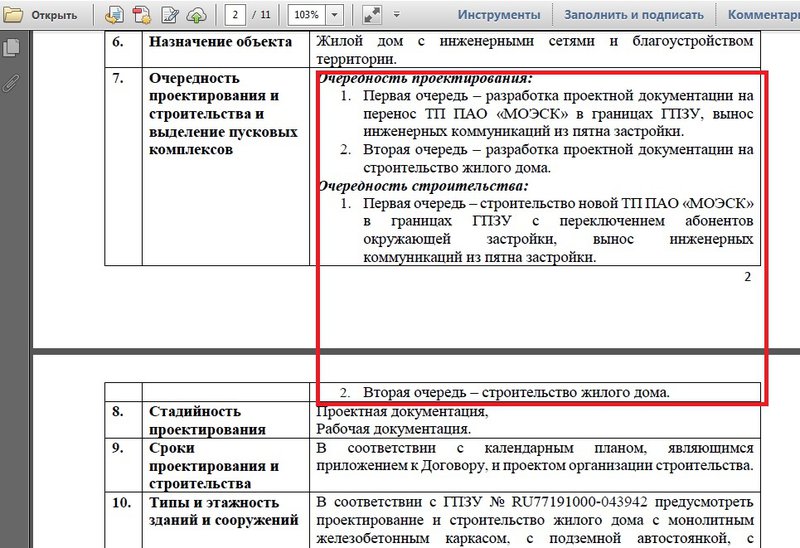The image size is (800, 548).
Task: Show attachments paperclip in left sidebar
Action: [x=11, y=82]
